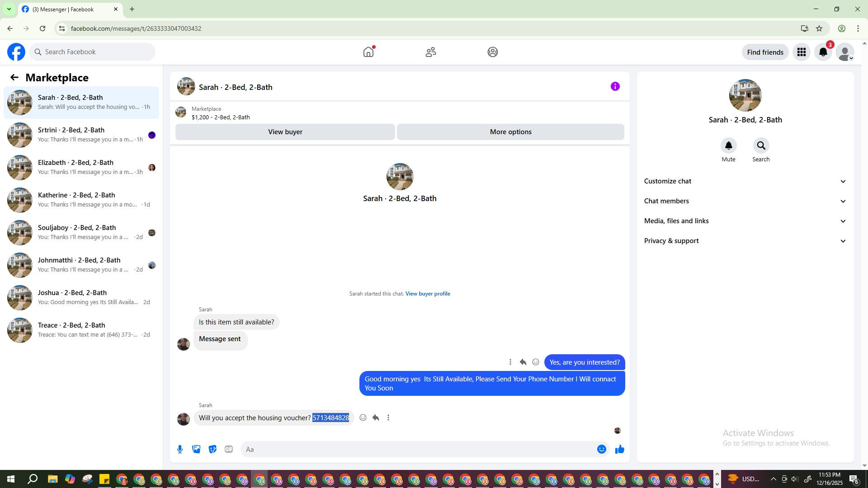Open Chrome menu three-dot icon

click(858, 28)
